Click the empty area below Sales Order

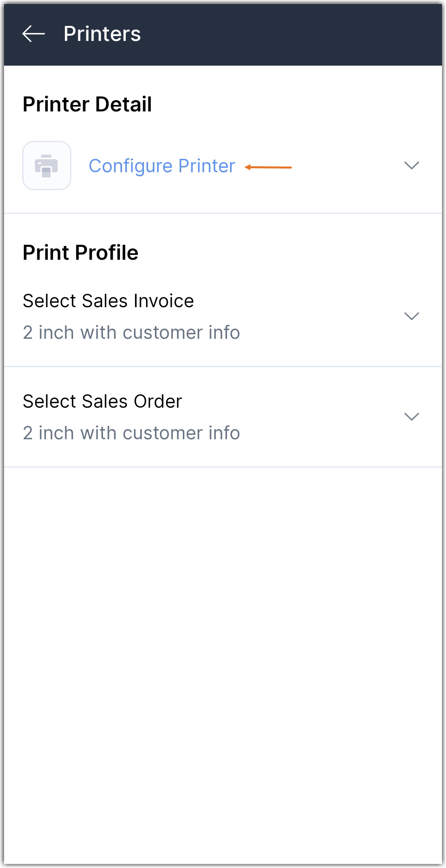click(x=223, y=648)
